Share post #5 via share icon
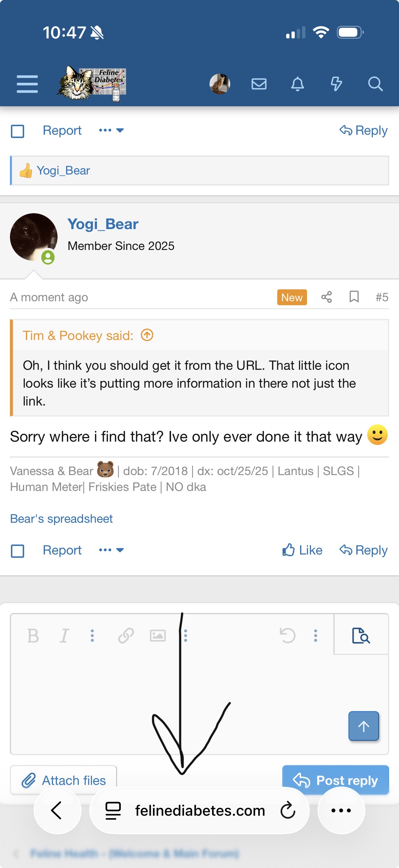Image resolution: width=399 pixels, height=868 pixels. (326, 297)
